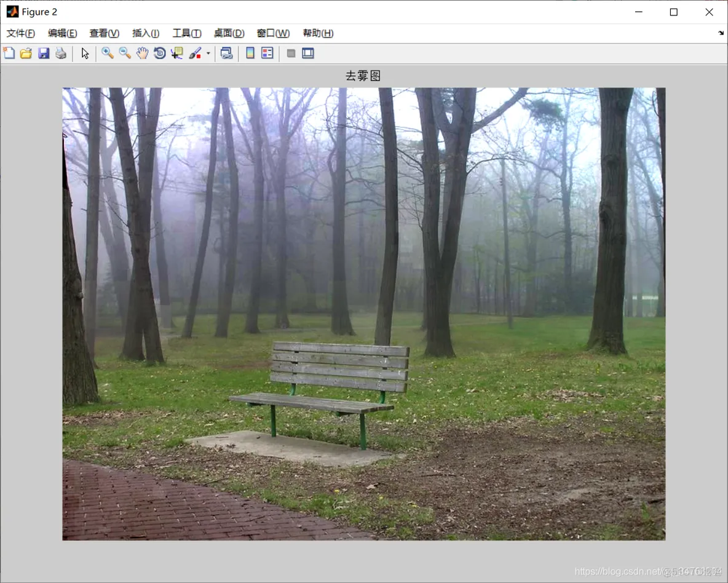
Task: Click Show Plot Tools and dock icon
Action: [x=308, y=53]
